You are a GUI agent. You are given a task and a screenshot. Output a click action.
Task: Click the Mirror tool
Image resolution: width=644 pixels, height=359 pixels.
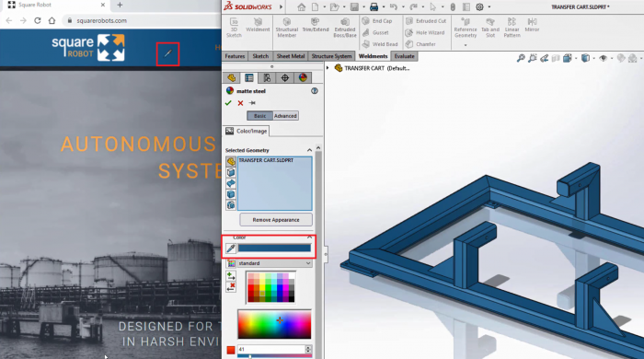[532, 25]
